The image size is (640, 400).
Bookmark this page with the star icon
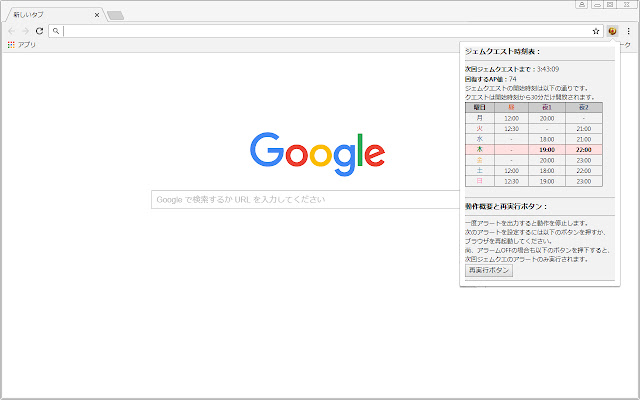(x=596, y=31)
